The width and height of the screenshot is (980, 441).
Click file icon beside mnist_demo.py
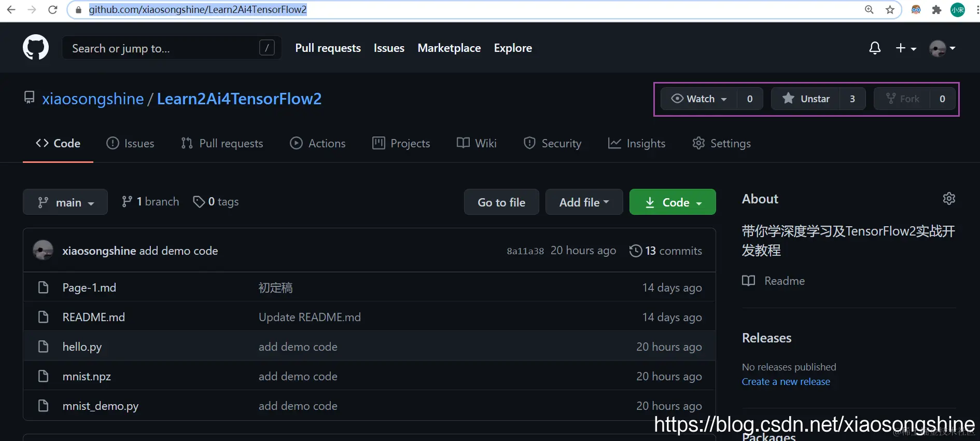coord(44,406)
